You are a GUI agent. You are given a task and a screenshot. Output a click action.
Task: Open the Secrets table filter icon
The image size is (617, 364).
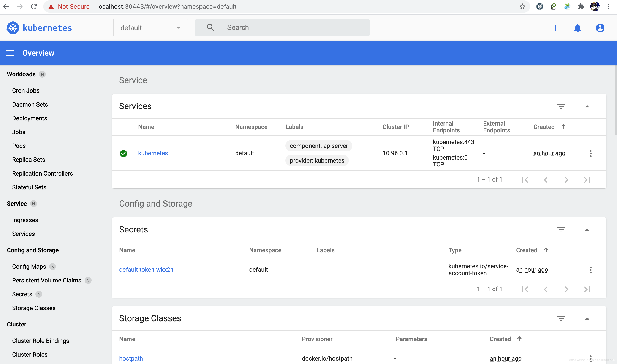(561, 230)
